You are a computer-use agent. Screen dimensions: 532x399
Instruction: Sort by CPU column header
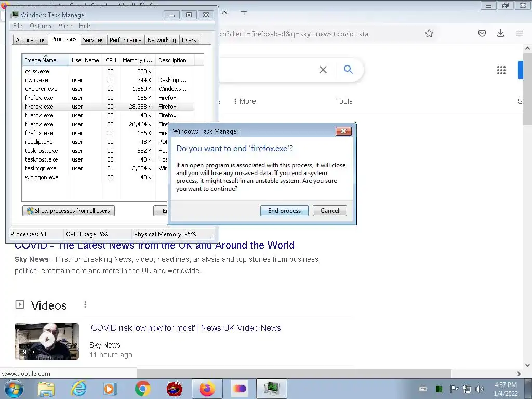coord(111,60)
